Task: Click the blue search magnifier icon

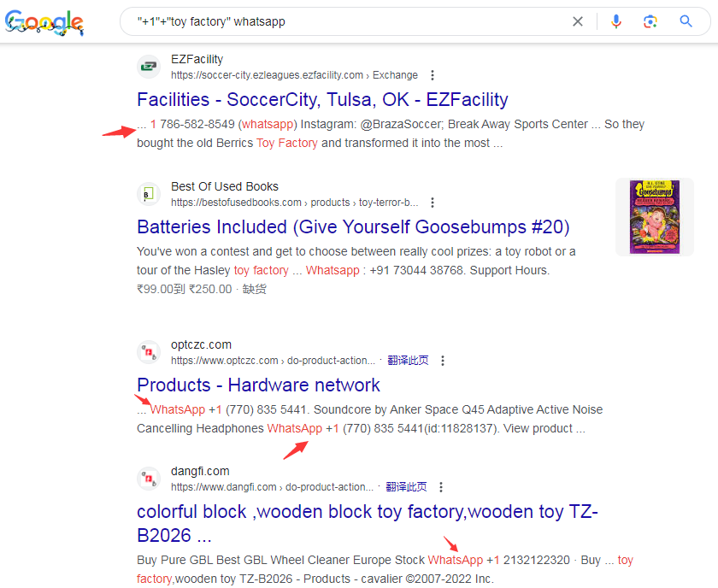Action: click(x=686, y=21)
